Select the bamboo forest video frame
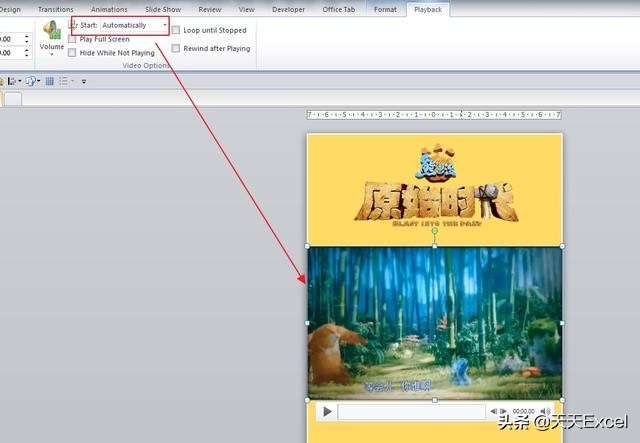 [435, 323]
